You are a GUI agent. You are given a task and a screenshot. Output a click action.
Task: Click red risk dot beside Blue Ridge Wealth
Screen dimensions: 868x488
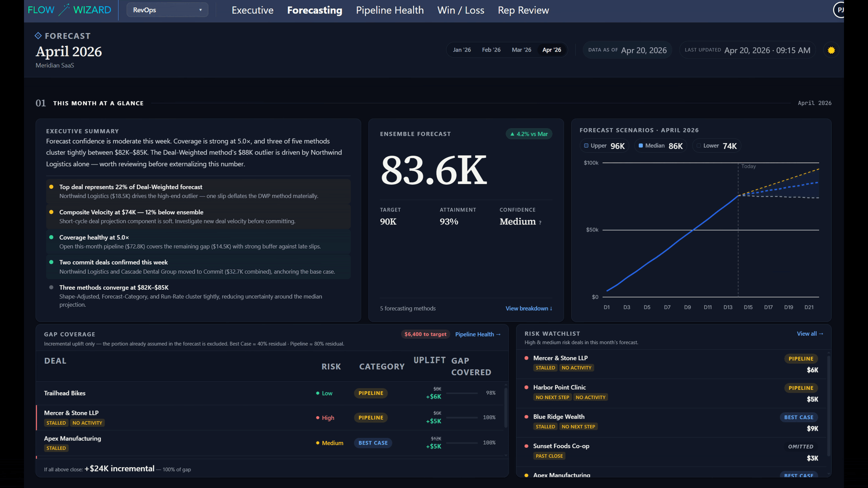click(x=526, y=417)
